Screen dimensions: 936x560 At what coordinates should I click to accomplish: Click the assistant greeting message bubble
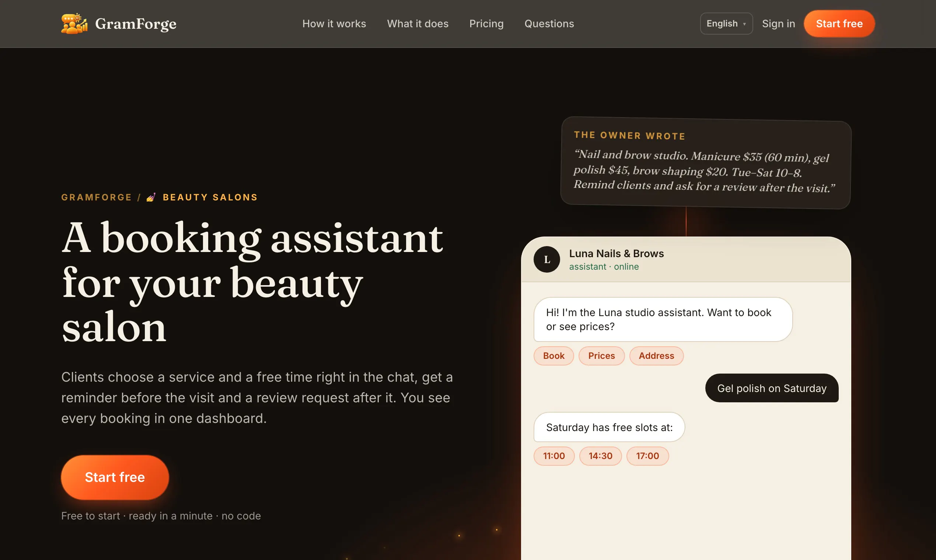click(x=663, y=320)
